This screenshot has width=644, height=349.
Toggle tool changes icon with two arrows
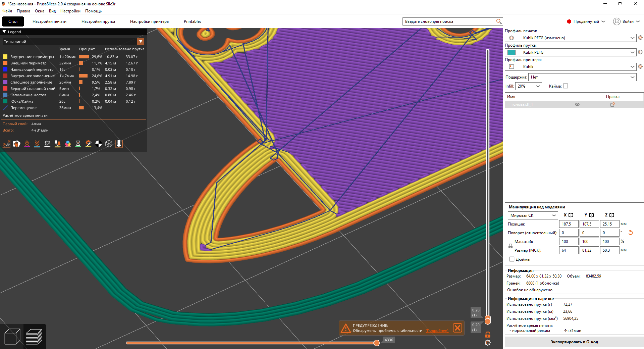58,144
